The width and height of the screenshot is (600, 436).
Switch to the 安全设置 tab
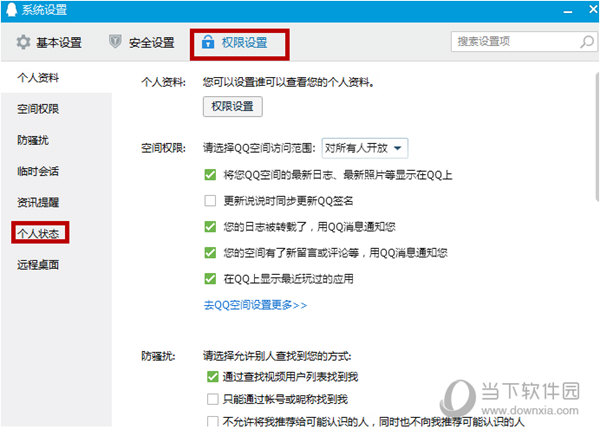point(142,42)
